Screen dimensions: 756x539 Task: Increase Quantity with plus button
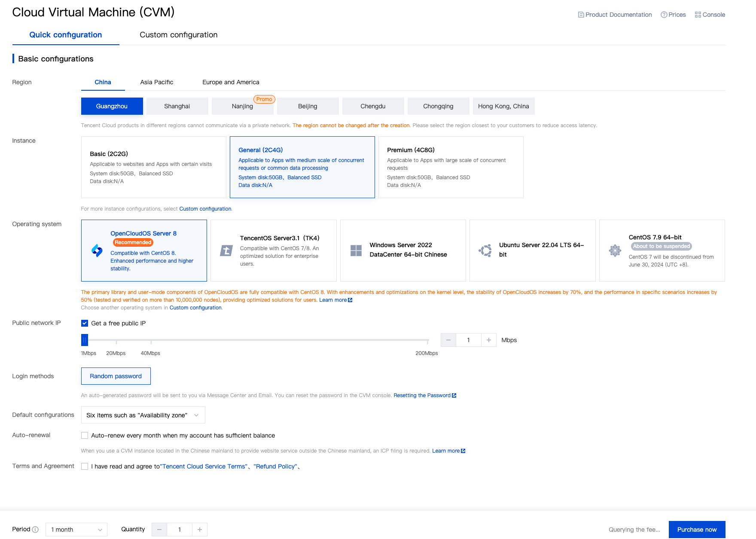[200, 530]
